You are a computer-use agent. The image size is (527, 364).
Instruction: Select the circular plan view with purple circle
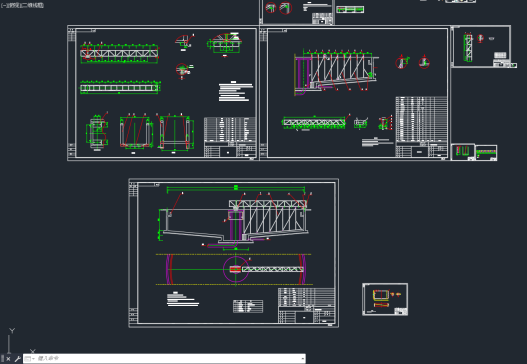pyautogui.click(x=236, y=269)
